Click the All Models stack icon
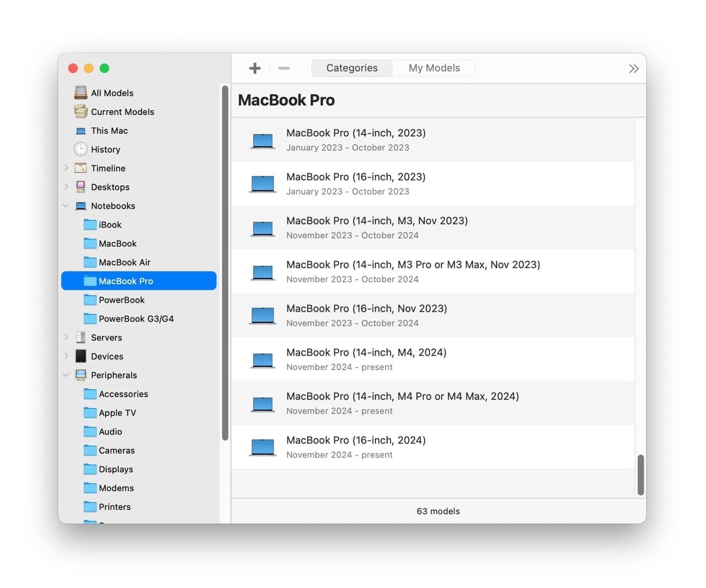706x588 pixels. pos(81,93)
